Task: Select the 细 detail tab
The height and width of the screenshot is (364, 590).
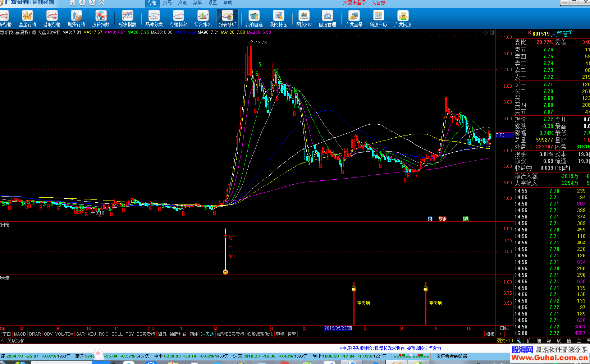Action: 539,341
